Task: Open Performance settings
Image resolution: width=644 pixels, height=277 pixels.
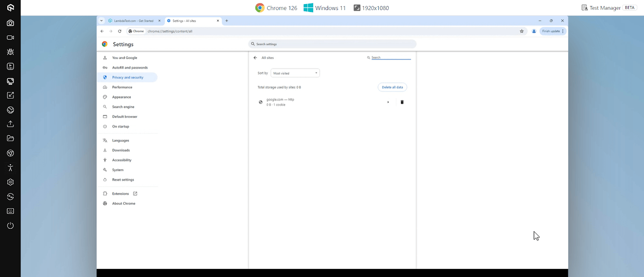Action: [122, 87]
